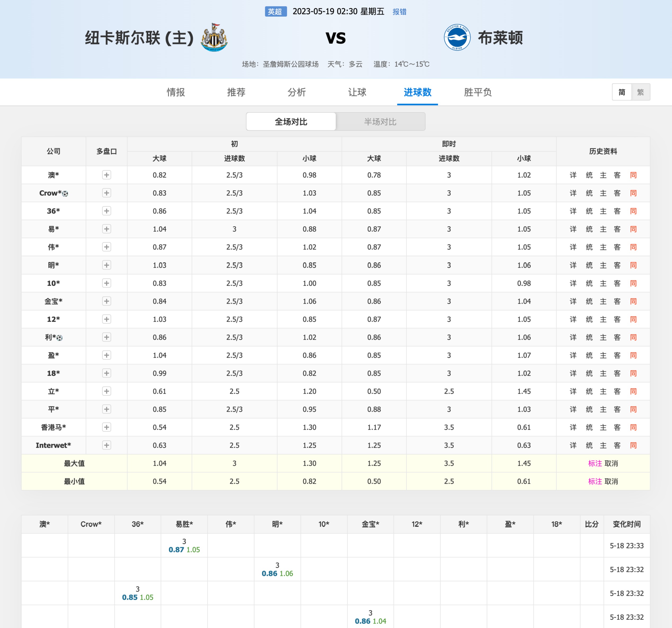Click the 纽卡斯尔联 (主) team name
Viewport: 672px width, 628px height.
[x=139, y=38]
